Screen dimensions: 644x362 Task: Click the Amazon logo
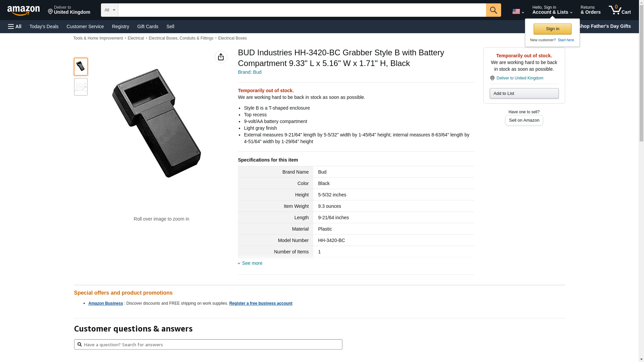coord(23,10)
